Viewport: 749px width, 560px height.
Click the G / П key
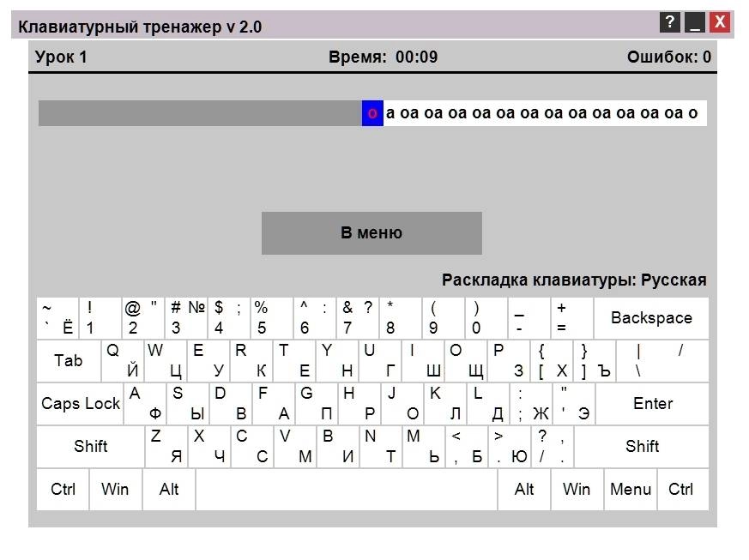317,404
